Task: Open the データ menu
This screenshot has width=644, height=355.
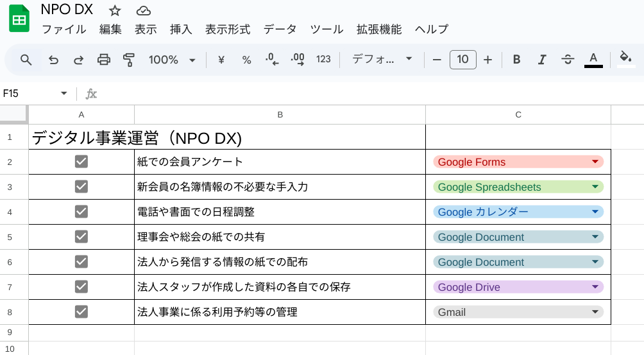Action: click(x=280, y=29)
